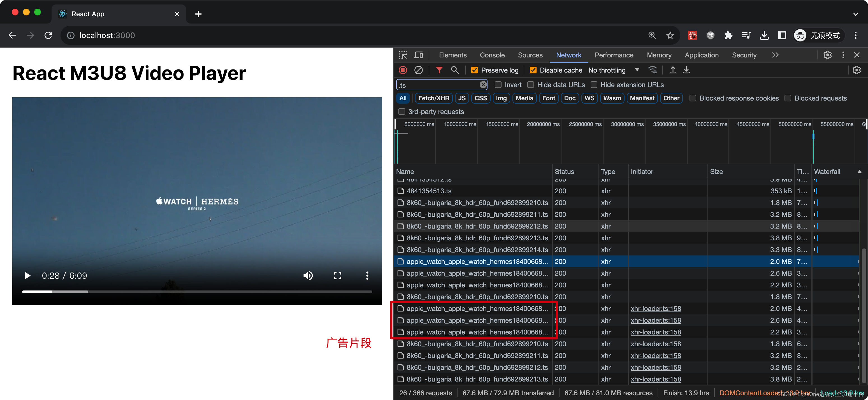Filter by Media type
The image size is (868, 400).
524,98
